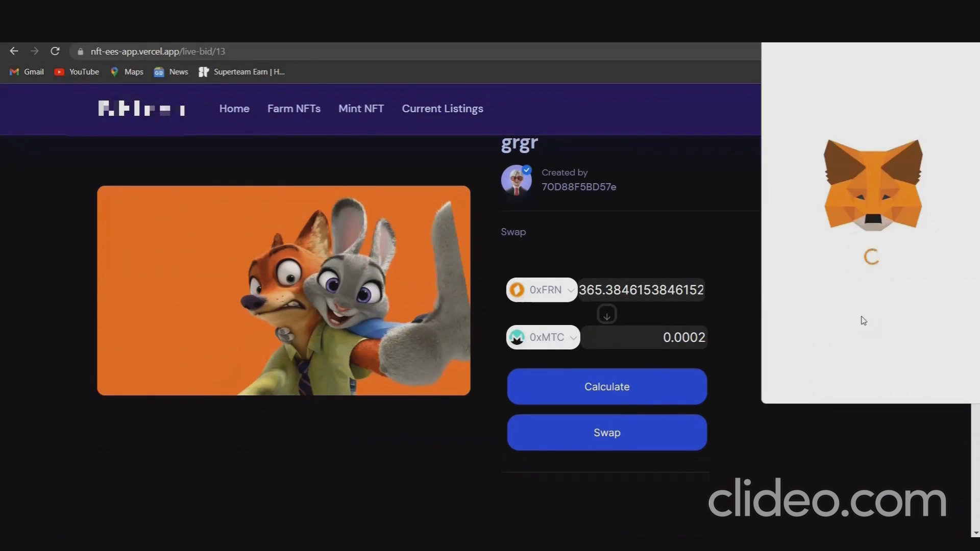Click the 0xFRN orange token icon
Viewport: 980px width, 551px height.
(x=517, y=290)
